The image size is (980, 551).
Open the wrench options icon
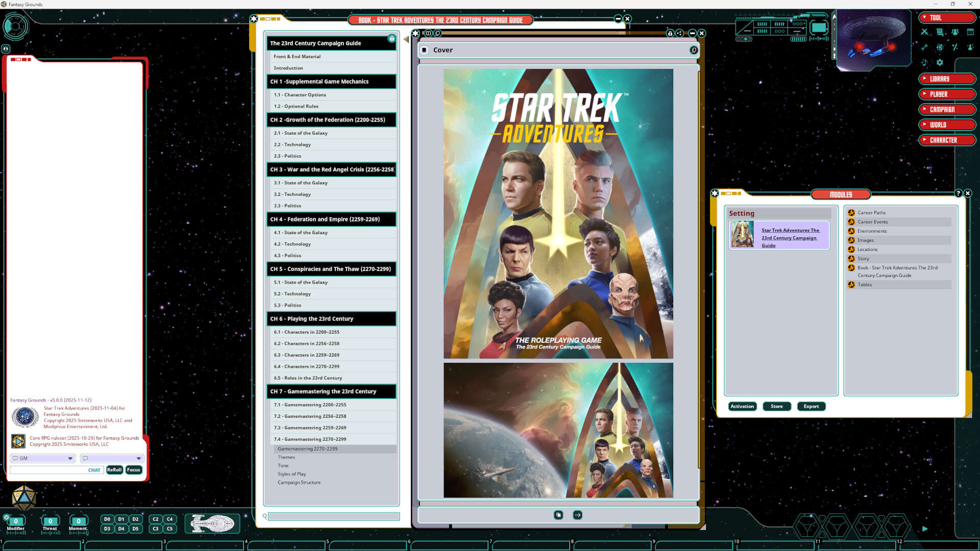click(x=924, y=47)
